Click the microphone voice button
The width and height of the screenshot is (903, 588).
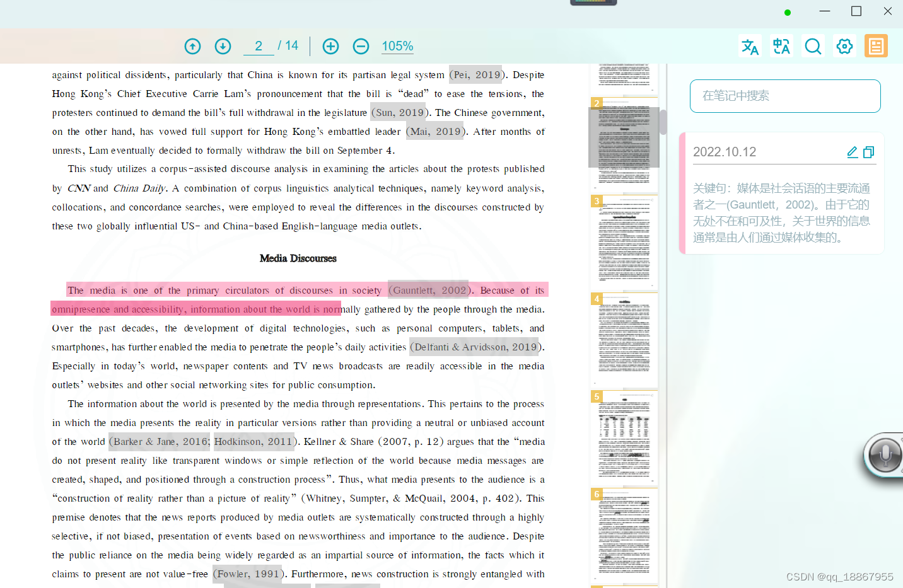(x=884, y=454)
